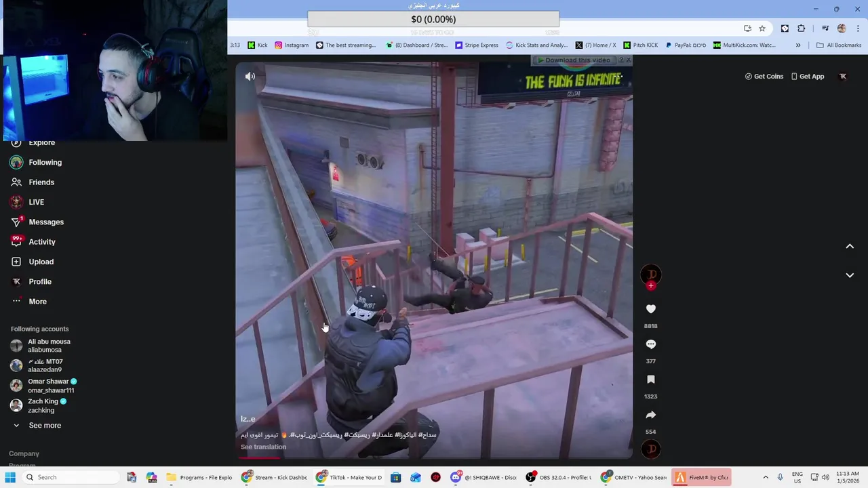868x488 pixels.
Task: Open the Chrome three-dot menu
Action: [856, 28]
